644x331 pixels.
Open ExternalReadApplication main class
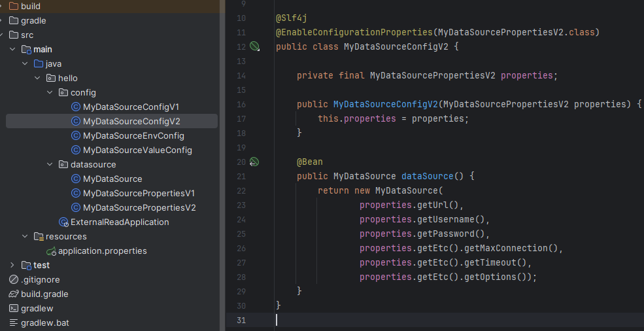tap(120, 222)
